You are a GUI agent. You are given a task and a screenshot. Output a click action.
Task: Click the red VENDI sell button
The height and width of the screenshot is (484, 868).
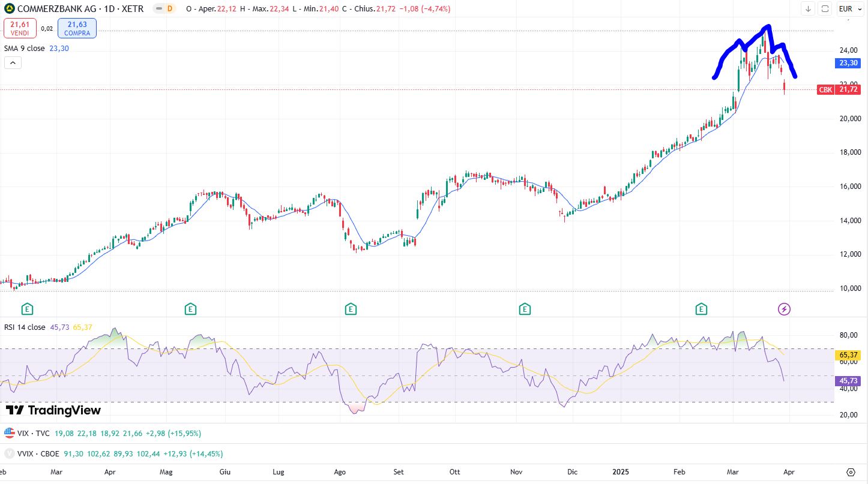[x=20, y=28]
